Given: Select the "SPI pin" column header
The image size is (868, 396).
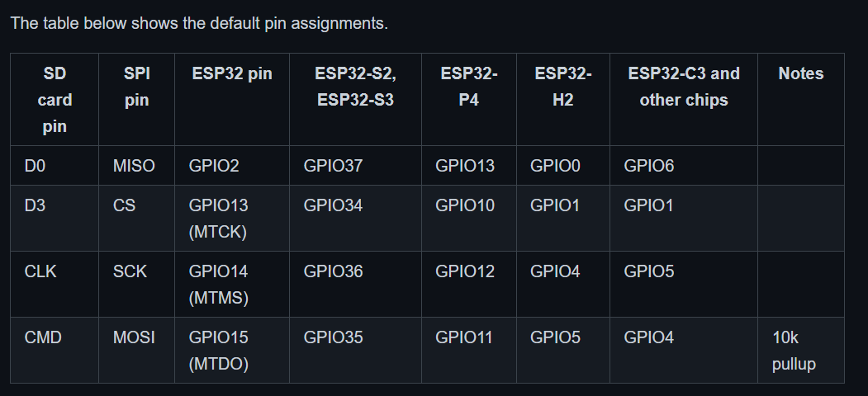Looking at the screenshot, I should click(136, 87).
